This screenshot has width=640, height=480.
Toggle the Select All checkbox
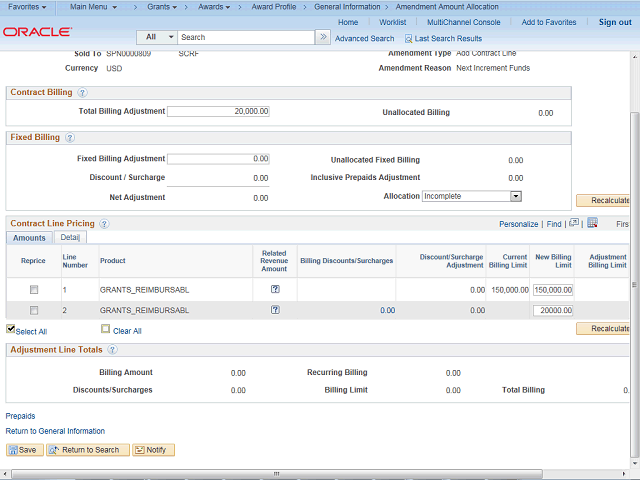pos(11,329)
